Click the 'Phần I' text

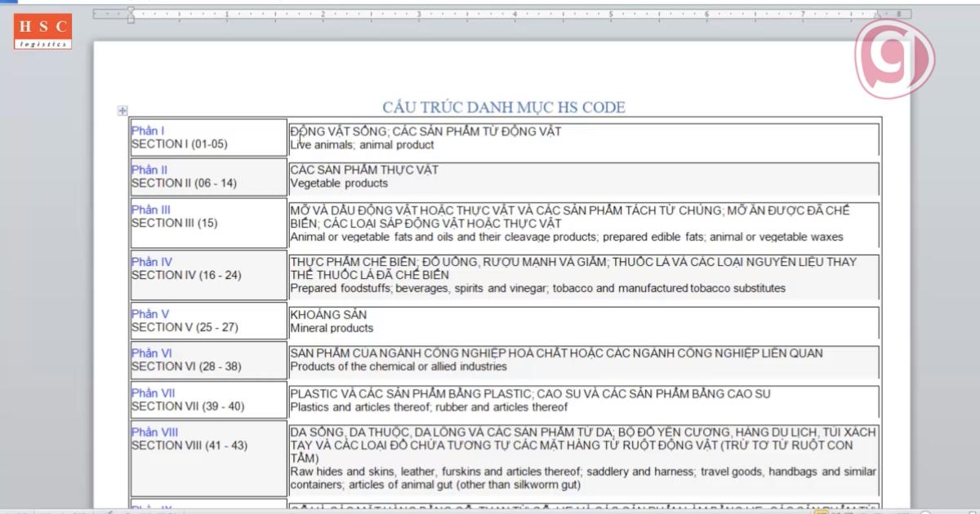click(148, 131)
